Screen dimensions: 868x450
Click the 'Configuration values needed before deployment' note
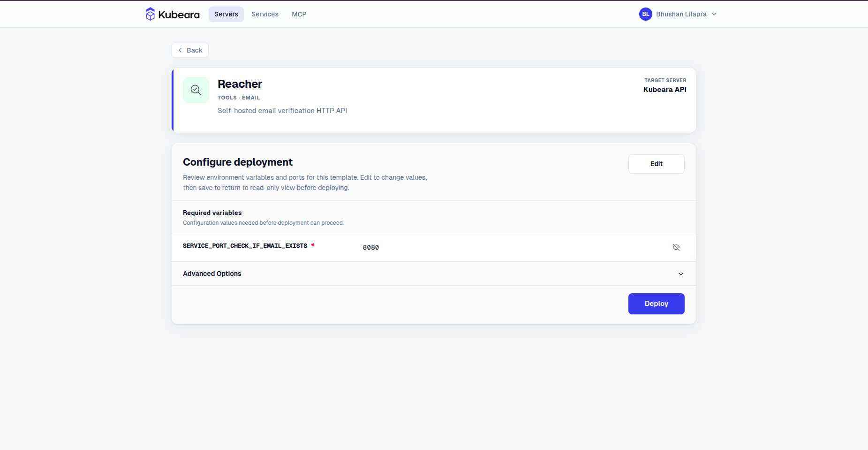click(x=263, y=223)
